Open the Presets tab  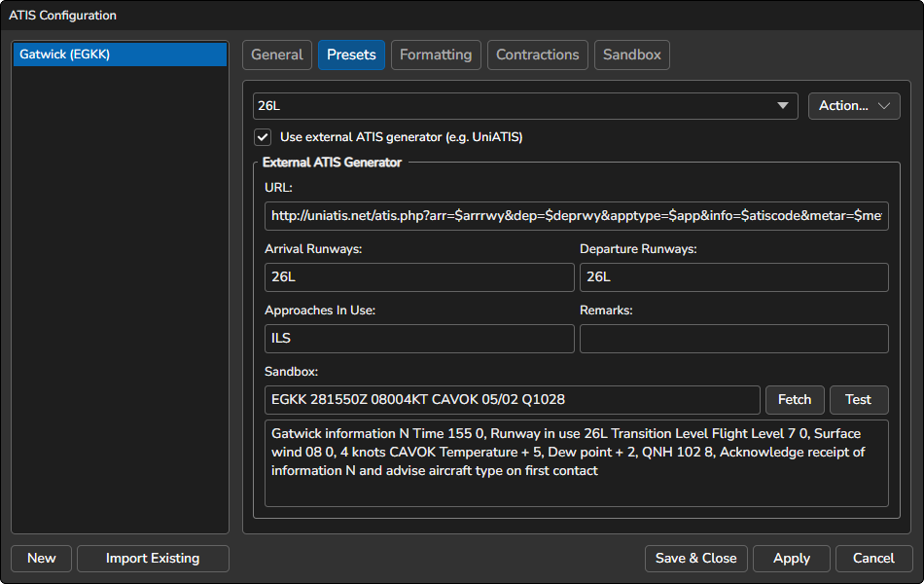point(351,55)
